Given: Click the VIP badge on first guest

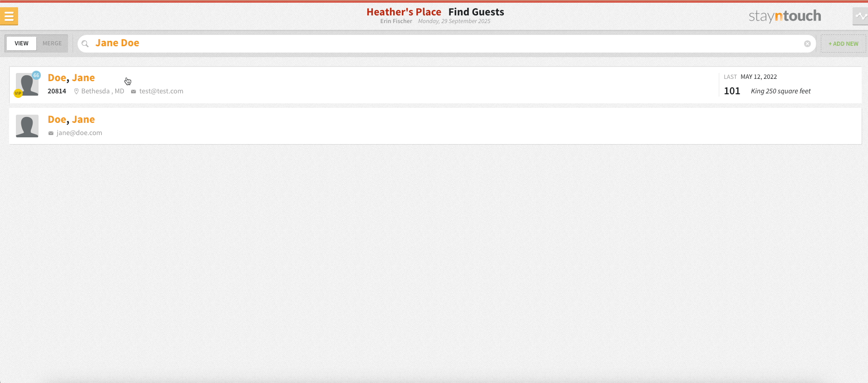Looking at the screenshot, I should 18,93.
